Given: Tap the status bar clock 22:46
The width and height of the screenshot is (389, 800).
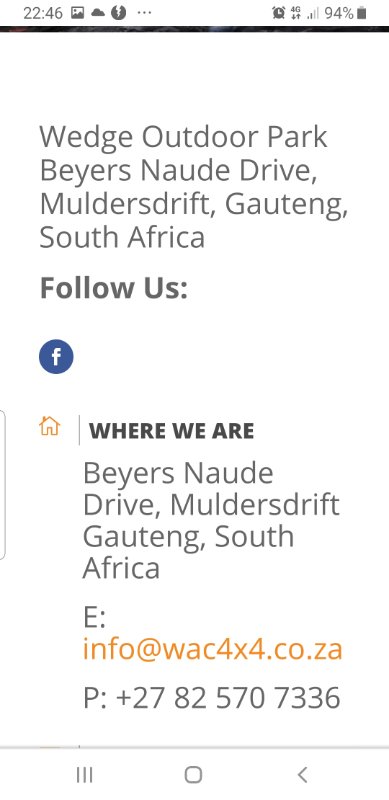Looking at the screenshot, I should click(43, 13).
